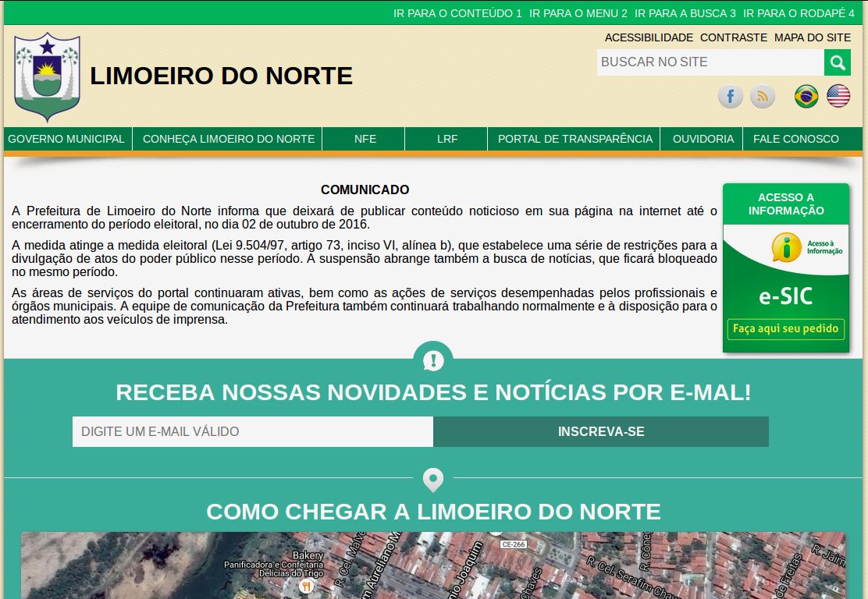Click the Facebook icon in the header
Viewport: 868px width, 599px height.
[730, 97]
